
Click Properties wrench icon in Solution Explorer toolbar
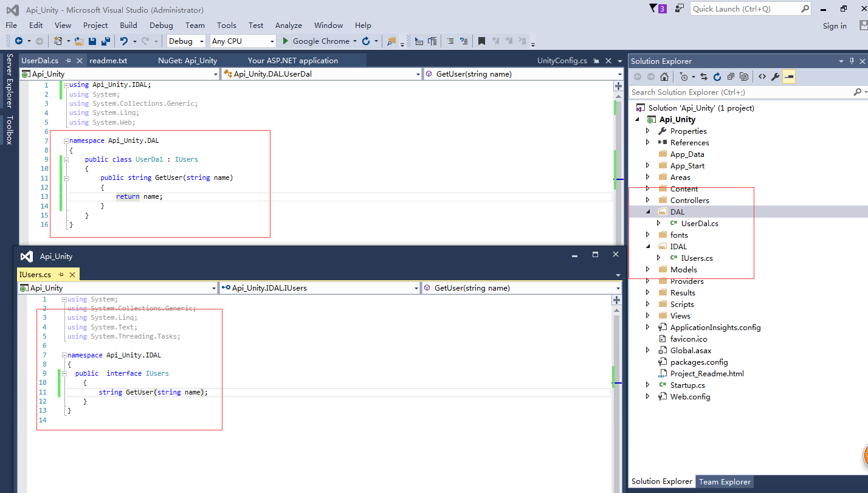click(775, 77)
